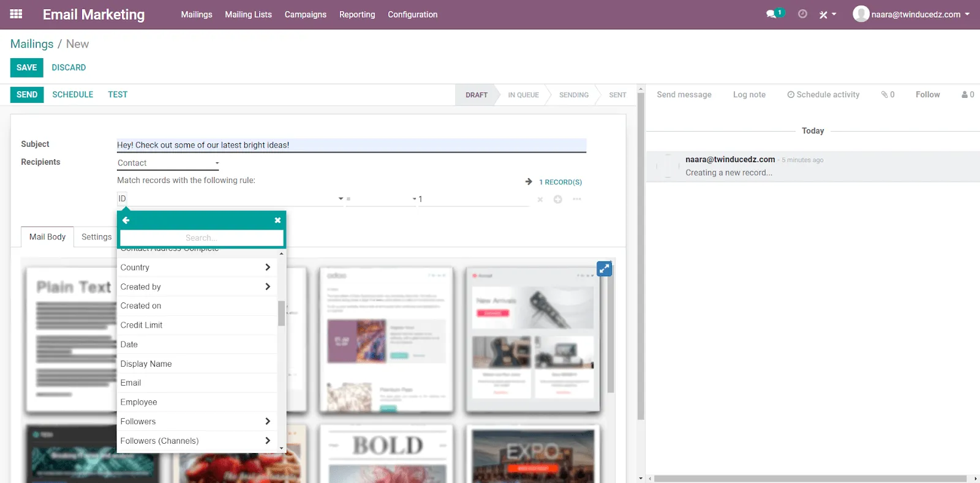Select the IN QUEUE status stage
980x483 pixels.
[523, 95]
